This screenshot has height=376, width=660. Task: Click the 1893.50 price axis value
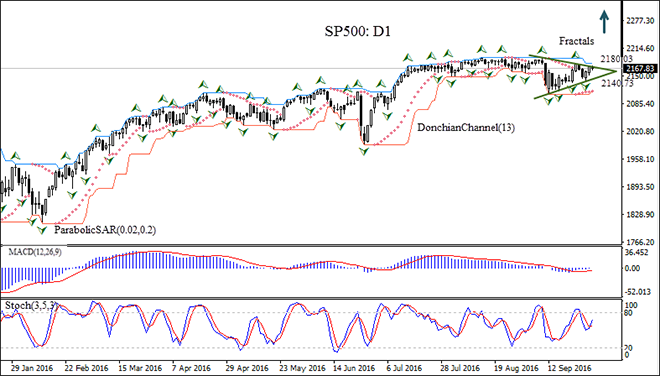[x=641, y=187]
